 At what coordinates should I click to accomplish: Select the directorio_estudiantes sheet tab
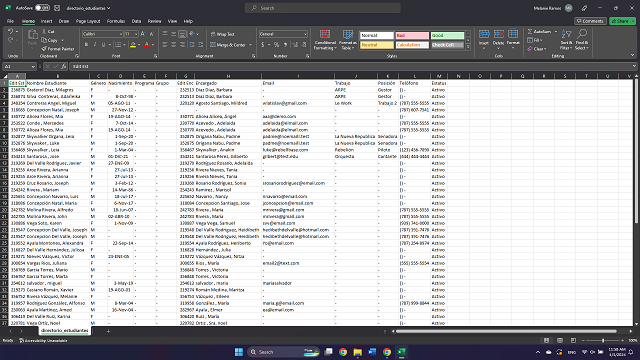[x=64, y=331]
